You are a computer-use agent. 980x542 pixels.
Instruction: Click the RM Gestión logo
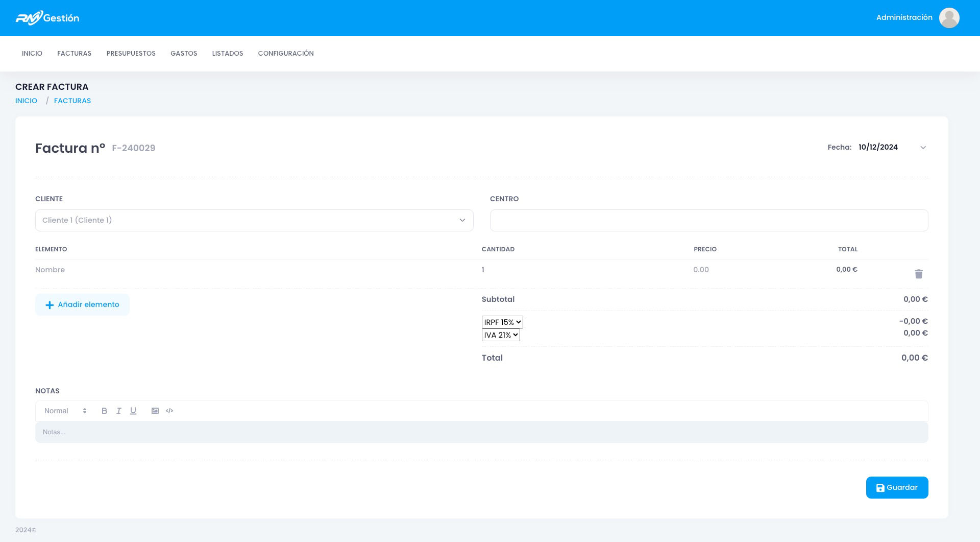tap(47, 18)
